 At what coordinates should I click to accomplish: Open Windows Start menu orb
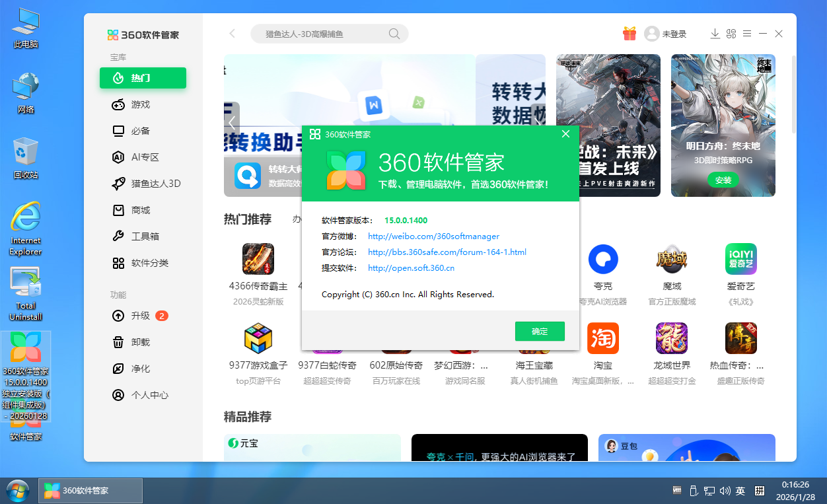pos(18,491)
